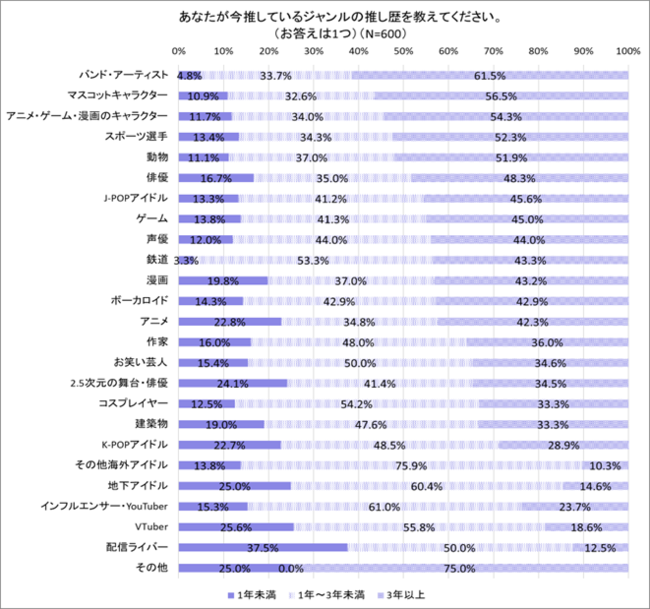Image resolution: width=650 pixels, height=609 pixels.
Task: Click the マスコットキャラクター category label
Action: (x=118, y=95)
